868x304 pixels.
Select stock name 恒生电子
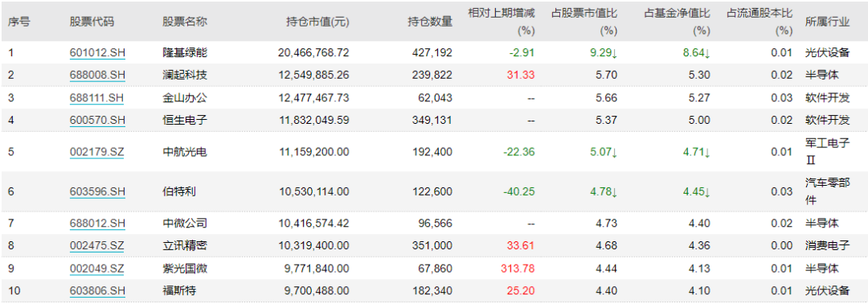[184, 120]
